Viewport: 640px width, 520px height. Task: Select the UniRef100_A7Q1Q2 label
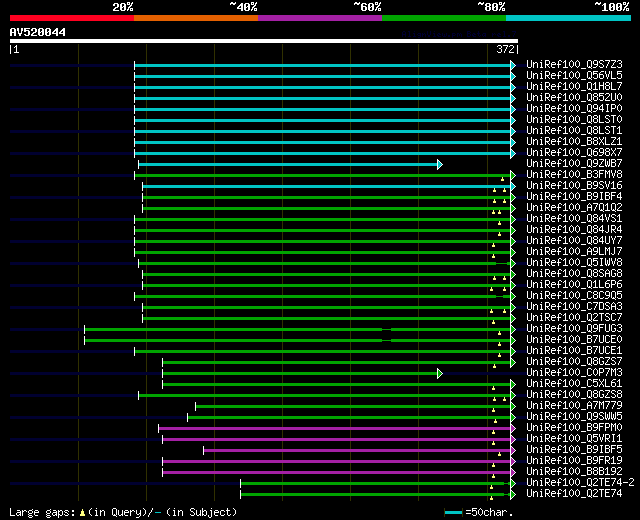click(x=574, y=208)
